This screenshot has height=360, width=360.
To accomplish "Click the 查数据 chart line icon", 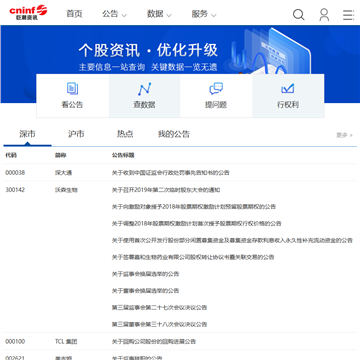I will 144,89.
